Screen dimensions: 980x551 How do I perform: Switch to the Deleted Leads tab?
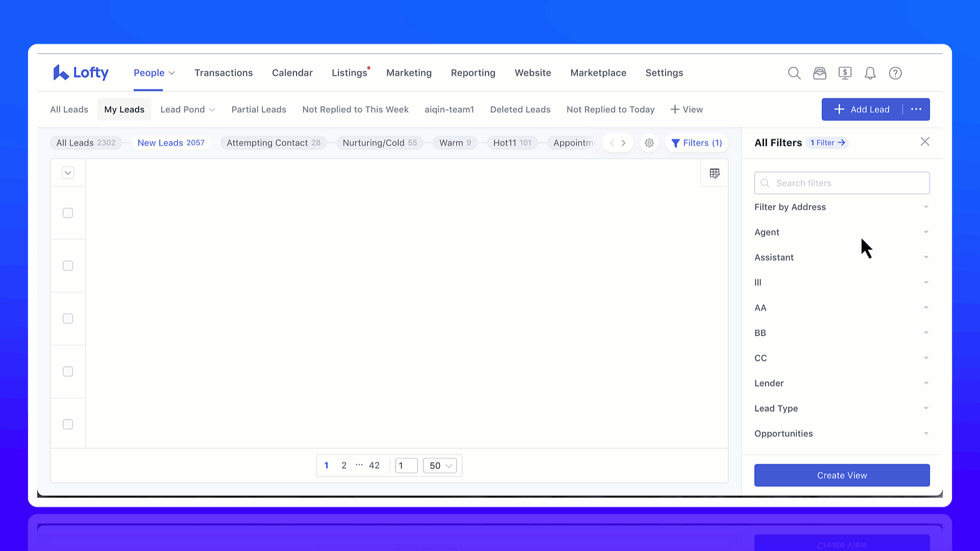click(x=520, y=109)
